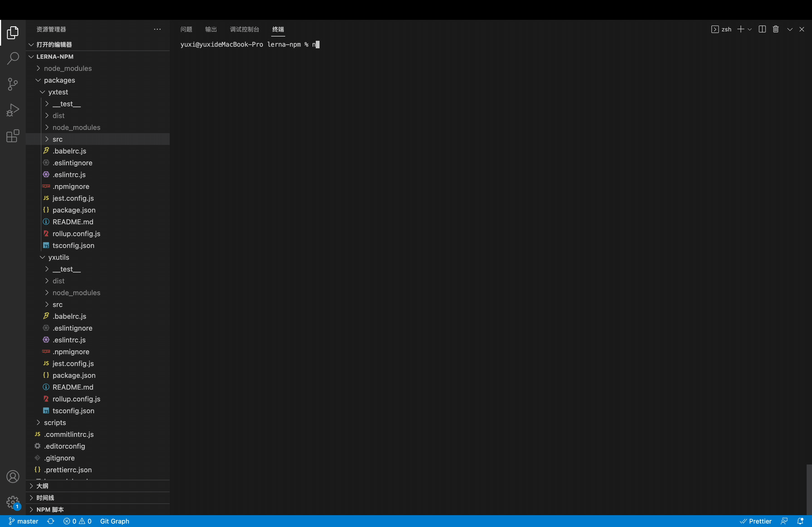The image size is (812, 527).
Task: Open the terminal launch profile dropdown chevron
Action: click(749, 29)
